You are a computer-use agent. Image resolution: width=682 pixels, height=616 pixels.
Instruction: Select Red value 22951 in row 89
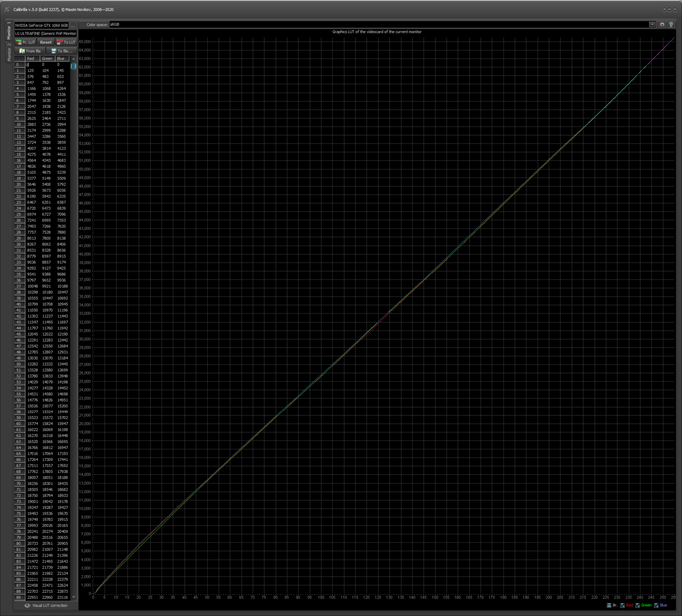point(32,597)
